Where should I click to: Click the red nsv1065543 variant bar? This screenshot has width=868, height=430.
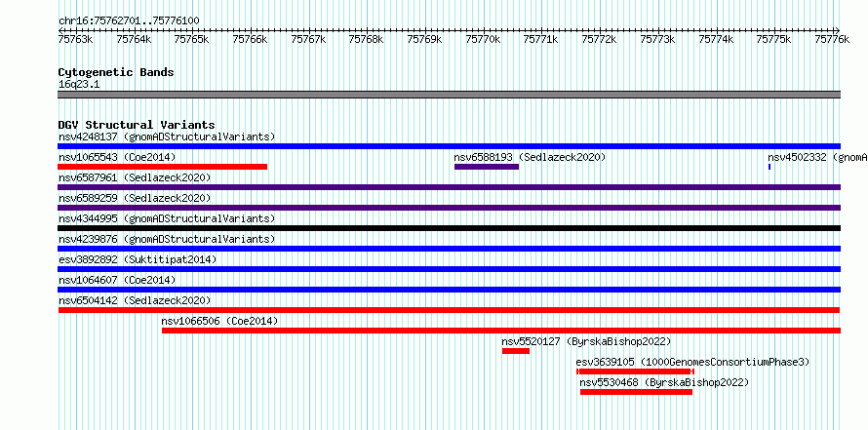pyautogui.click(x=162, y=167)
